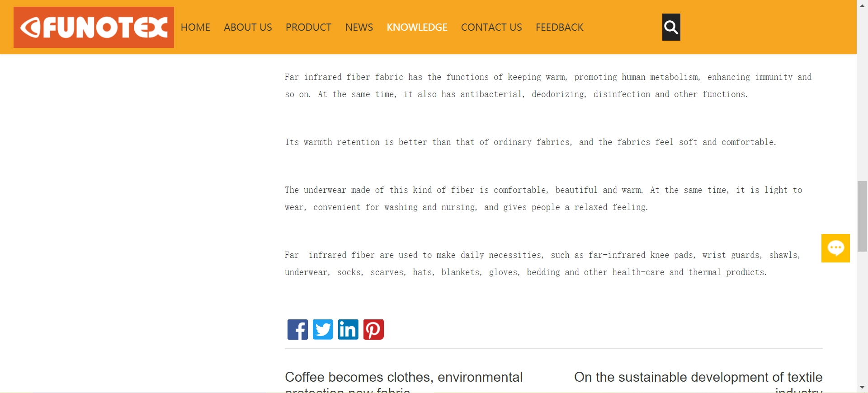Open the FEEDBACK page
Viewport: 868px width, 393px height.
(560, 27)
